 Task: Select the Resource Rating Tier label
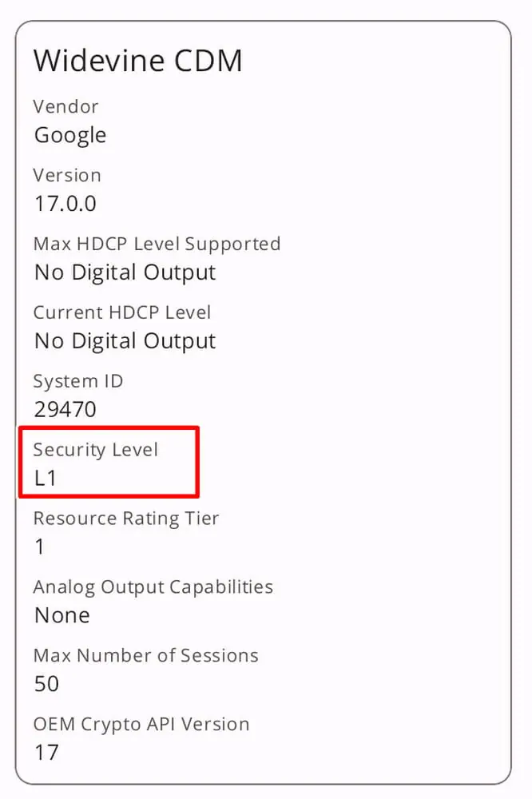(x=125, y=519)
